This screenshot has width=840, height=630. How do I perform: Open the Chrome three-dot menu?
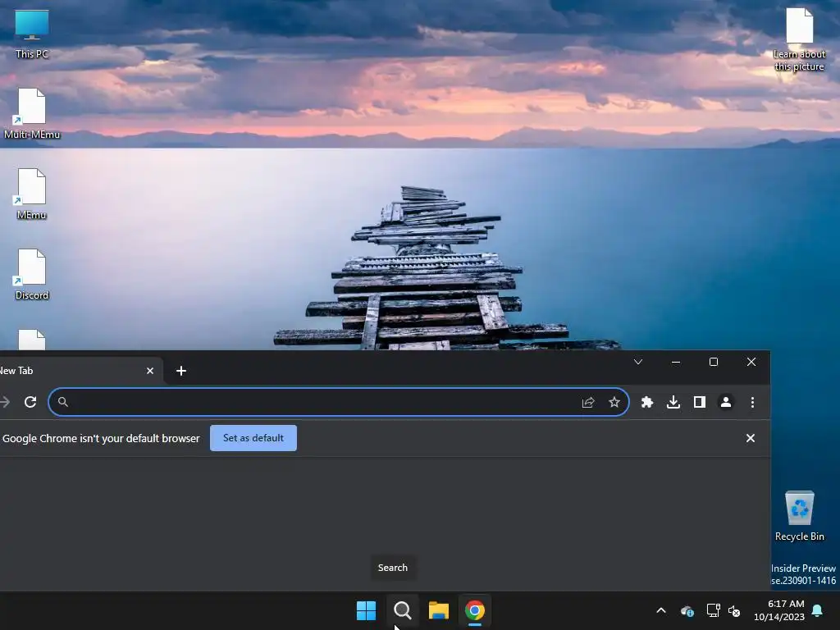click(752, 402)
